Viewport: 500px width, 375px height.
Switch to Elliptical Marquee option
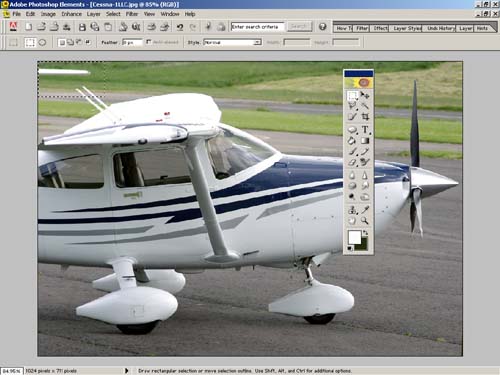pos(42,43)
